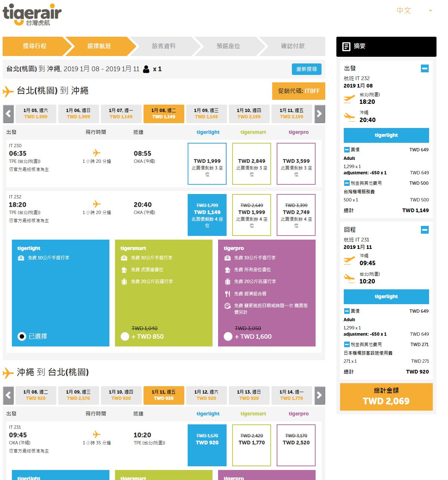This screenshot has height=480, width=448.
Task: Click the 免費 10公斤手提行李 icon in tigerlight card
Action: (21, 258)
